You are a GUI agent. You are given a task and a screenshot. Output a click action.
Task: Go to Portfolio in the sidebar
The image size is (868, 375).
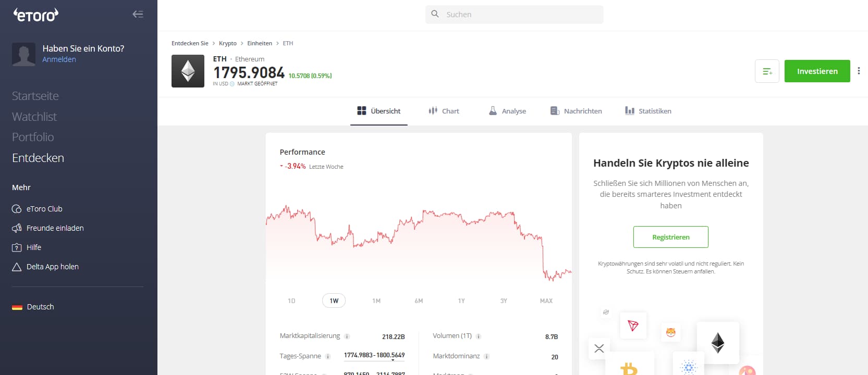click(x=33, y=137)
